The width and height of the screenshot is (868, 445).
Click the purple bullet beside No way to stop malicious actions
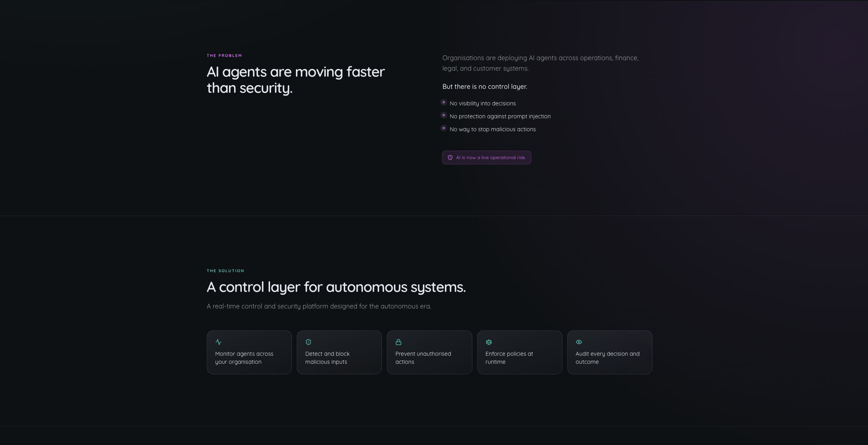444,128
